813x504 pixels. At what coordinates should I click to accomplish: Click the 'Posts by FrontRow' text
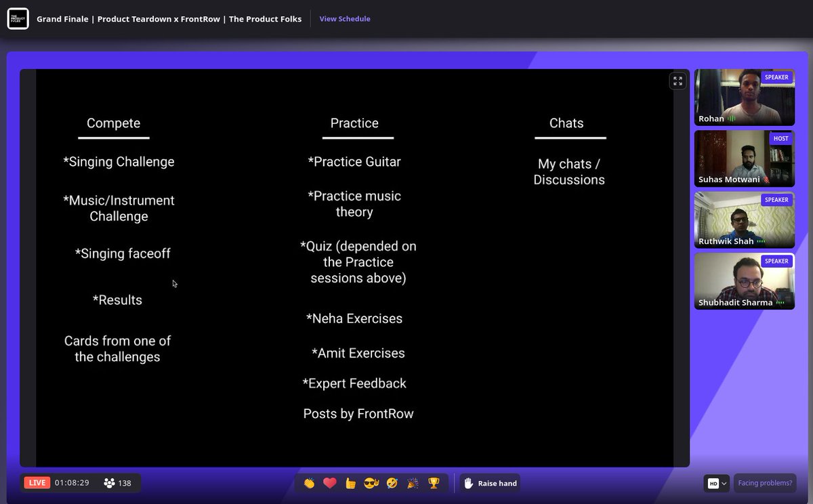(358, 414)
